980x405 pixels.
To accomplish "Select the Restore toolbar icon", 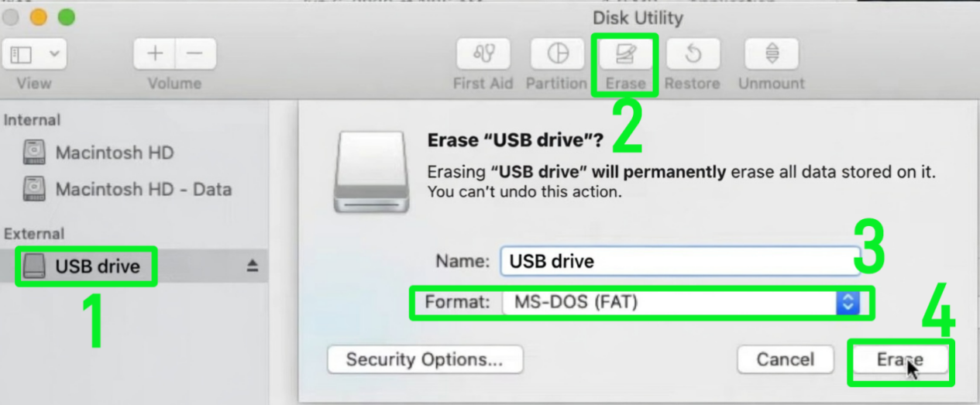I will 693,54.
